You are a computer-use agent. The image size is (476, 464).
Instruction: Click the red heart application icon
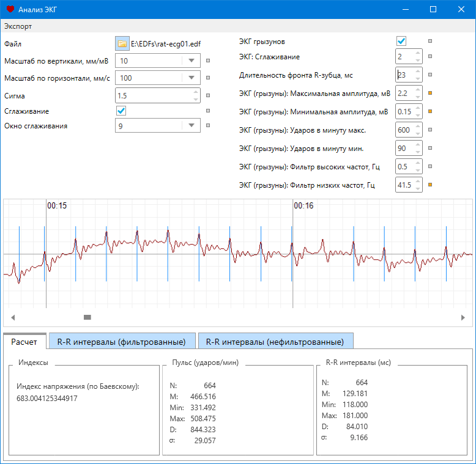[10, 9]
